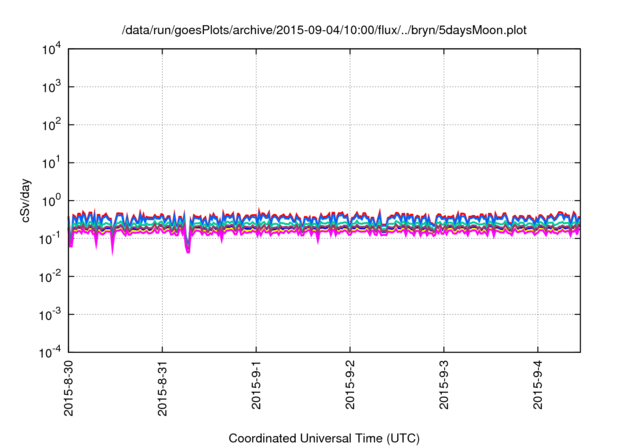Click the 10^-4 y-axis tick label
Screen dimensions: 640x448
click(x=50, y=352)
